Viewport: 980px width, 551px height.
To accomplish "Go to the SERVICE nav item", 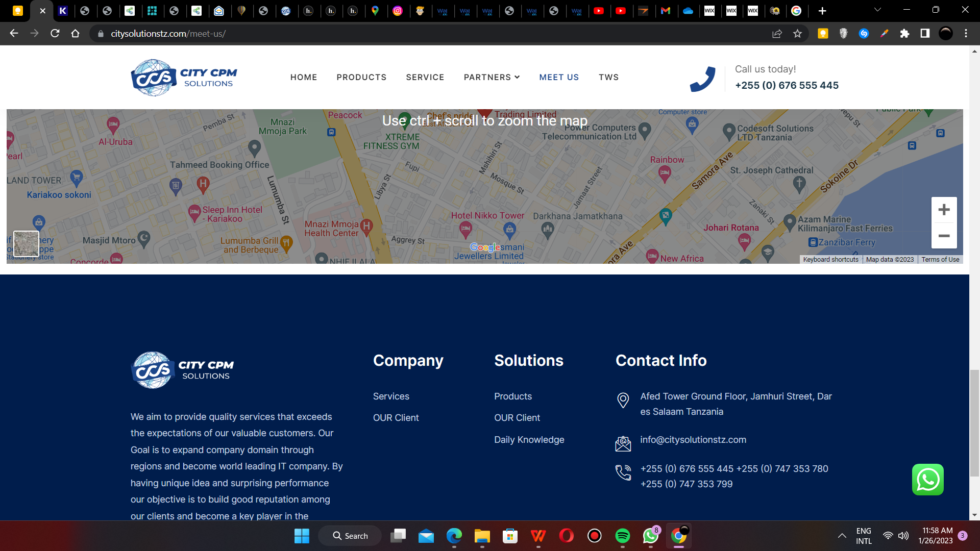I will point(425,77).
